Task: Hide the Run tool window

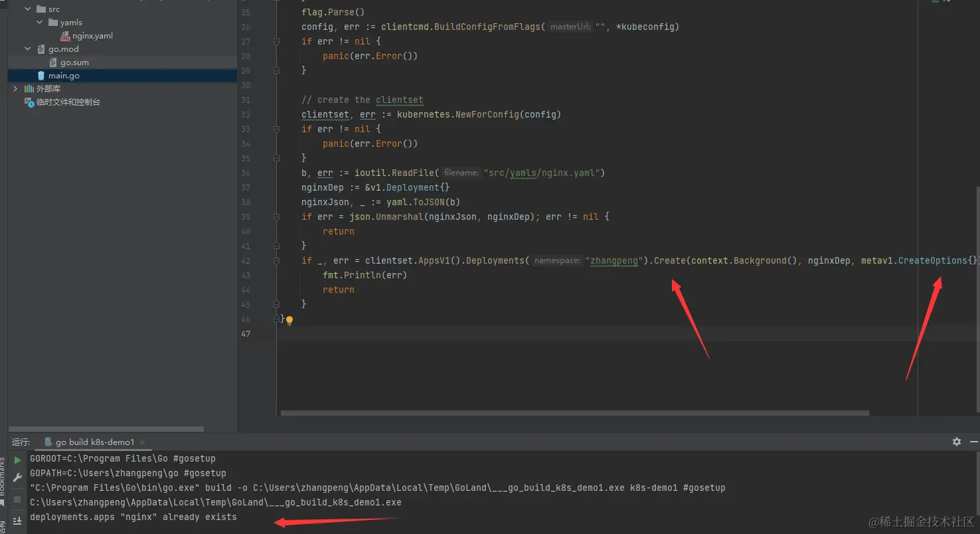Action: point(973,442)
